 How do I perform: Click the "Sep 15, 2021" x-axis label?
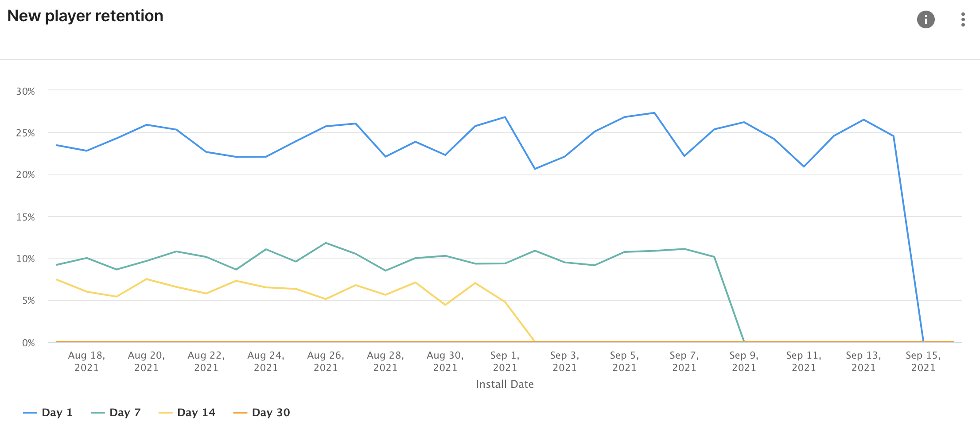coord(923,361)
